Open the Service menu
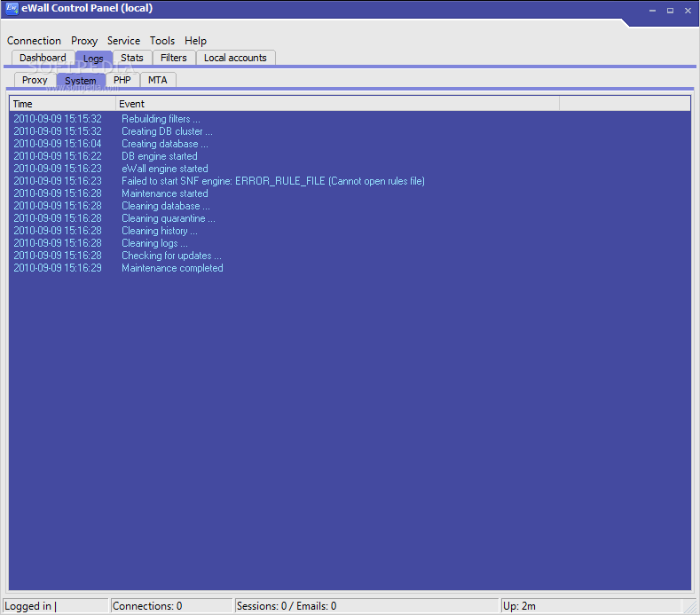Viewport: 700px width, 615px height. pyautogui.click(x=123, y=41)
